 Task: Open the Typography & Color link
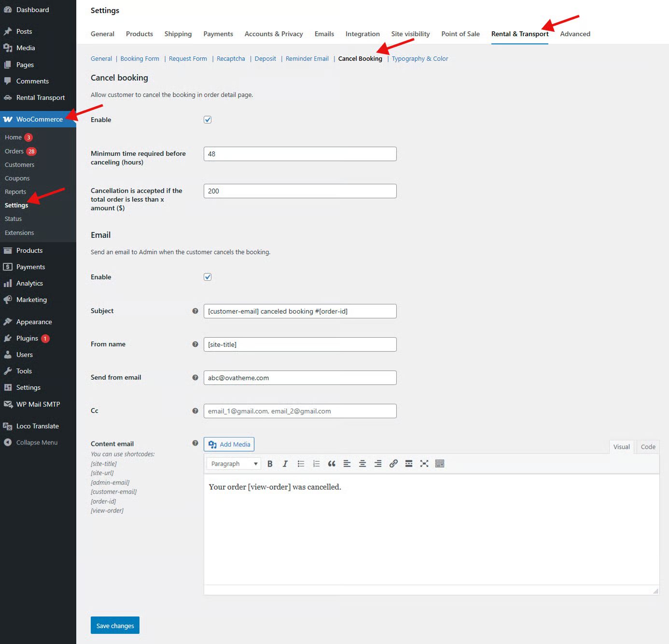pos(419,59)
